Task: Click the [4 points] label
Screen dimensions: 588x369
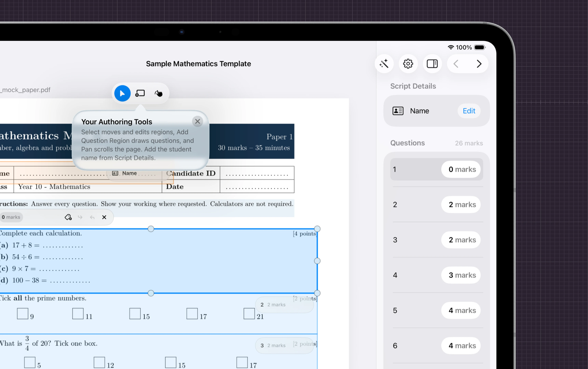Action: [305, 234]
